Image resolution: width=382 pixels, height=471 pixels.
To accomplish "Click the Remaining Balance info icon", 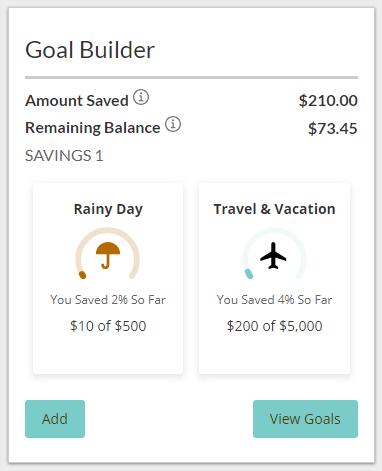I will point(173,124).
